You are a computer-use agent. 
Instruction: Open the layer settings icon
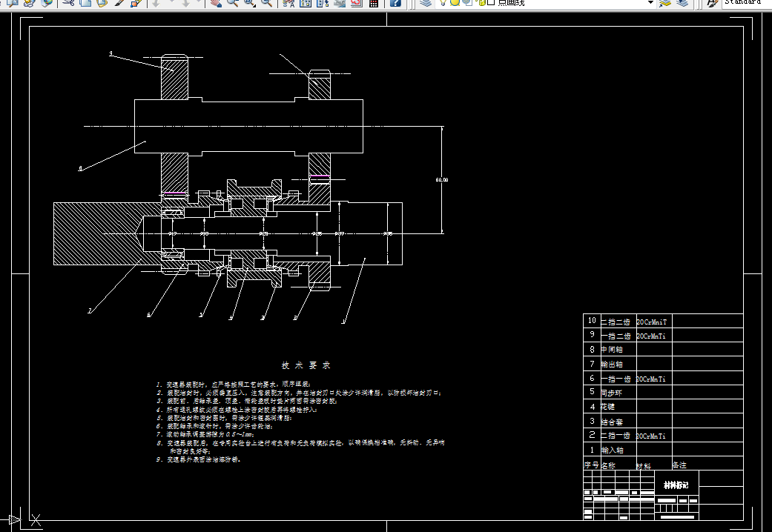(x=426, y=4)
